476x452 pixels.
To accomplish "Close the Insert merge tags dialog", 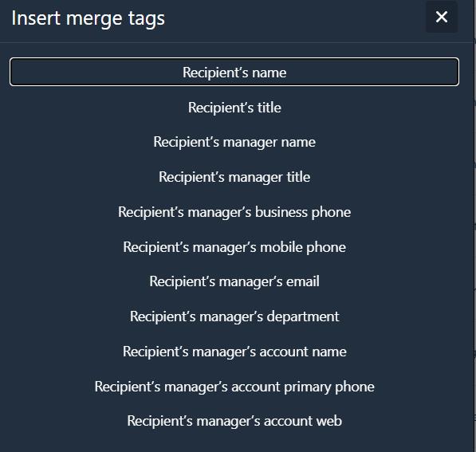I will 442,17.
